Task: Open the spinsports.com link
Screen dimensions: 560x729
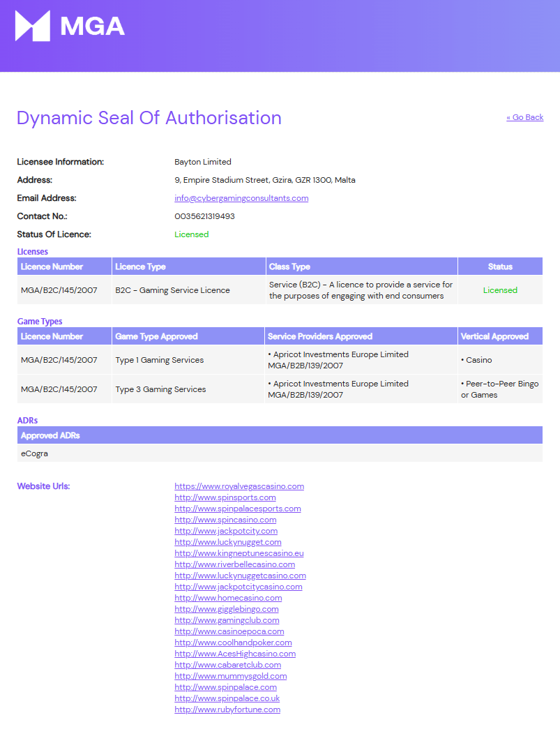Action: point(225,497)
